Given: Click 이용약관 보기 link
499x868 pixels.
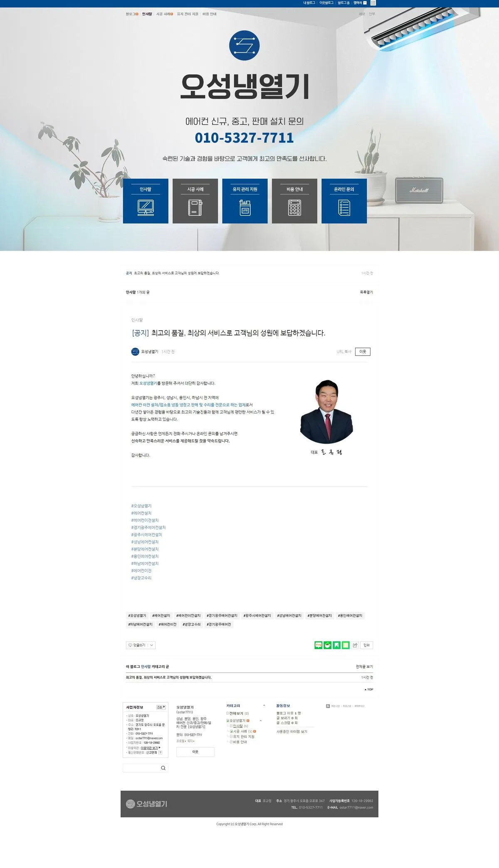Looking at the screenshot, I should click(149, 748).
